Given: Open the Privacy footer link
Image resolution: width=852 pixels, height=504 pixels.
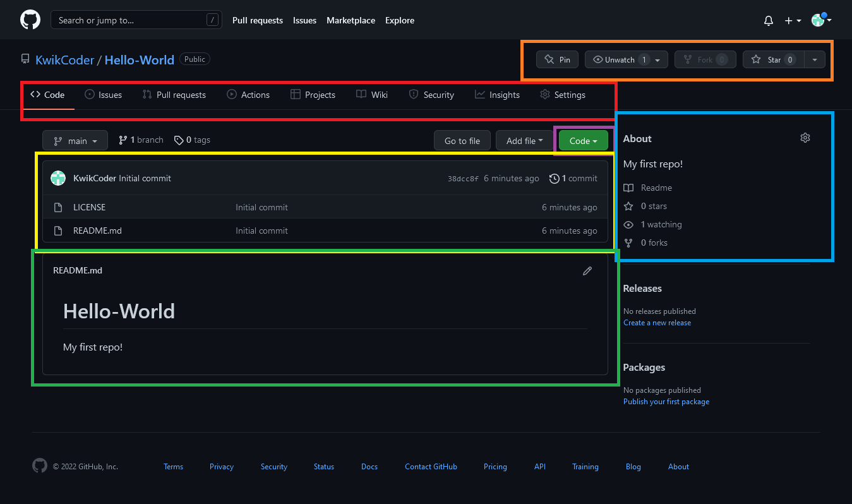Looking at the screenshot, I should click(x=222, y=467).
